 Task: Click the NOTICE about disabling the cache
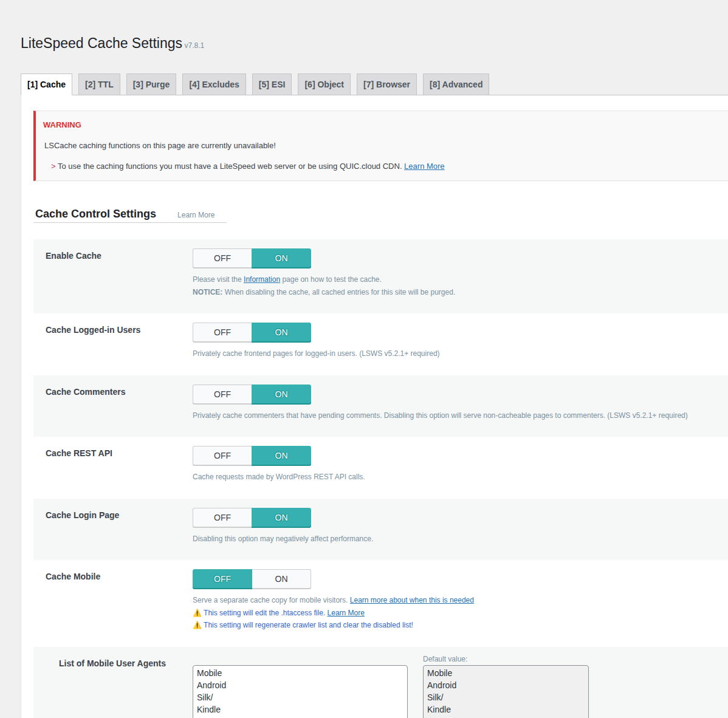(324, 292)
